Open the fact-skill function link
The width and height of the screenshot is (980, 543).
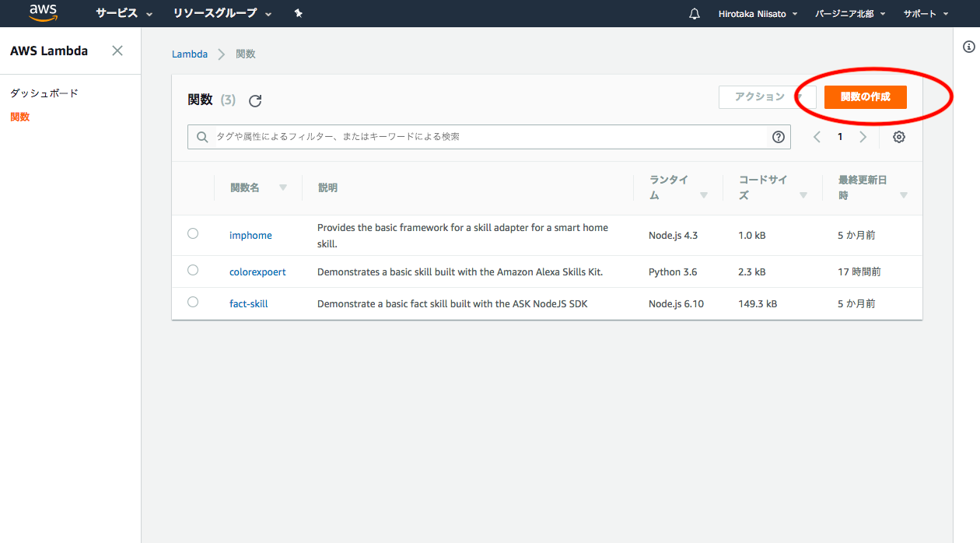pyautogui.click(x=249, y=303)
